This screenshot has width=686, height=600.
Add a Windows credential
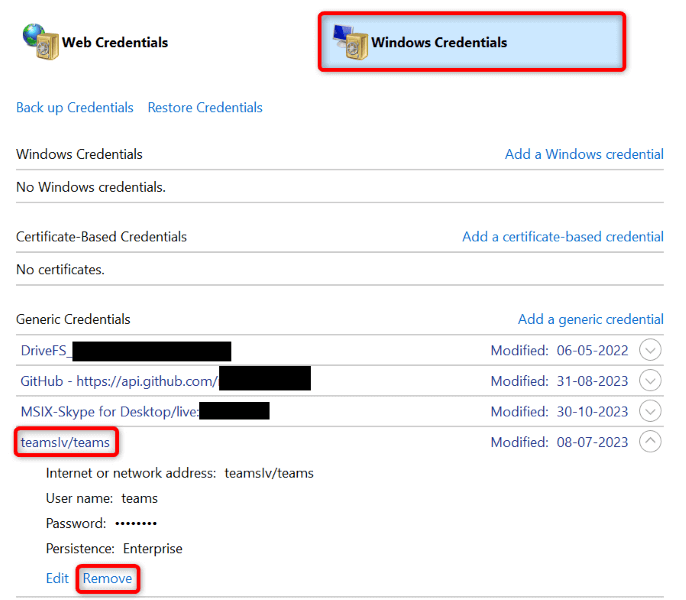click(x=584, y=154)
